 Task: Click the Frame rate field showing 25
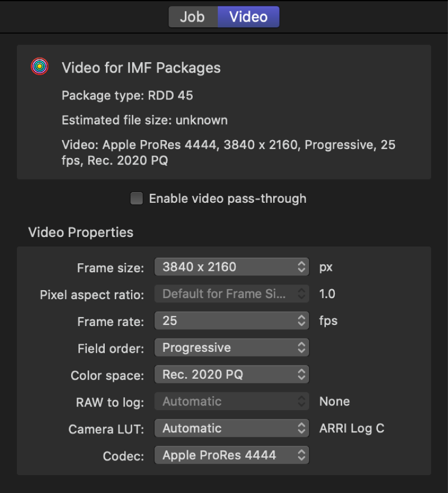[226, 321]
